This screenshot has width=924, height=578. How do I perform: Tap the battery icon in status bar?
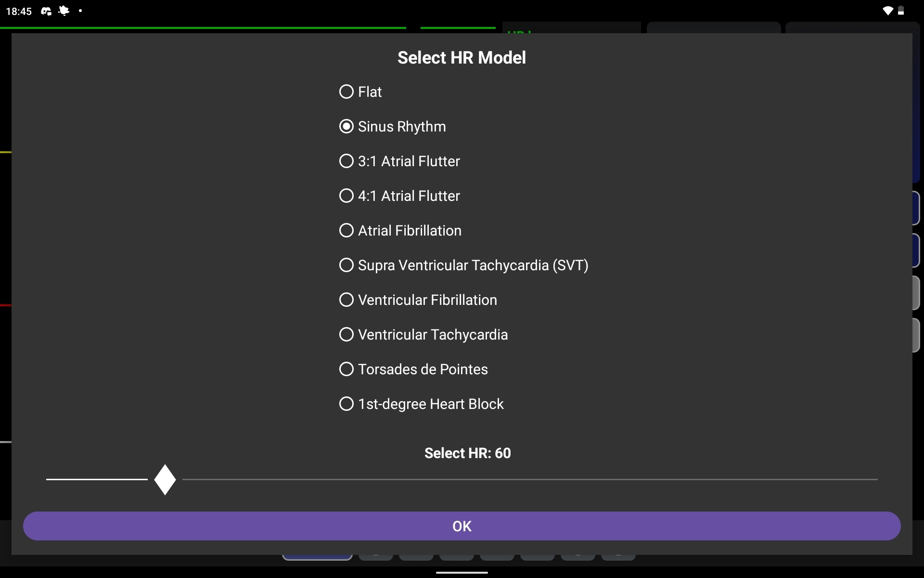click(901, 11)
